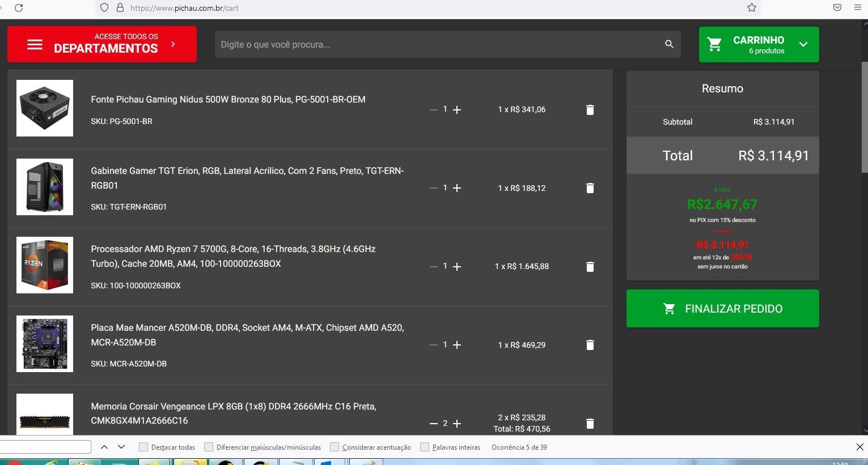Delete Gabinete TGT Erion with trash icon
Image resolution: width=868 pixels, height=465 pixels.
590,188
